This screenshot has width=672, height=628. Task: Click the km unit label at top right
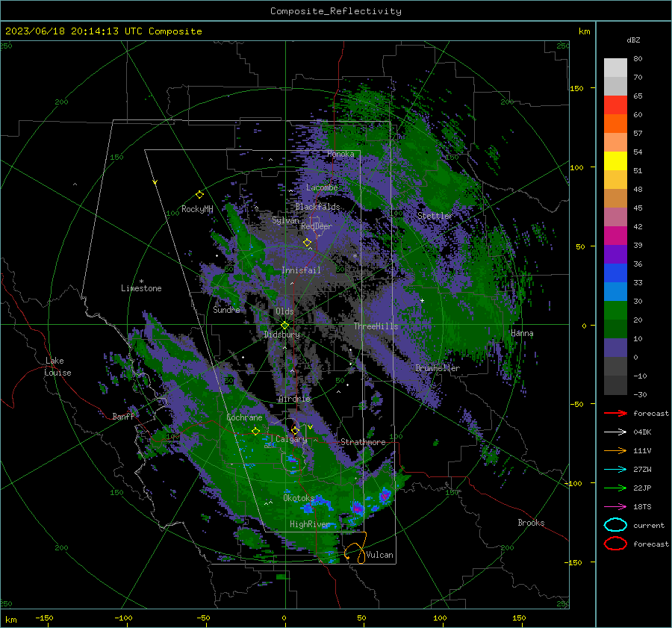pyautogui.click(x=584, y=31)
